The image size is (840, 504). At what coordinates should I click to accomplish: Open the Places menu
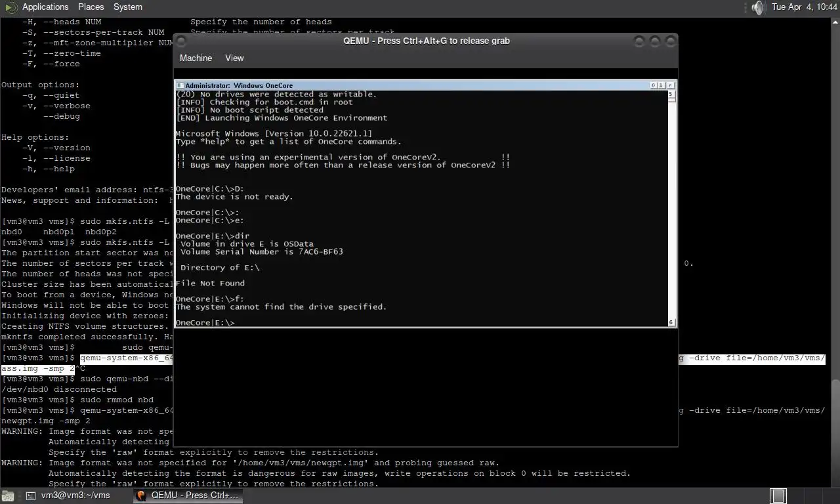91,7
